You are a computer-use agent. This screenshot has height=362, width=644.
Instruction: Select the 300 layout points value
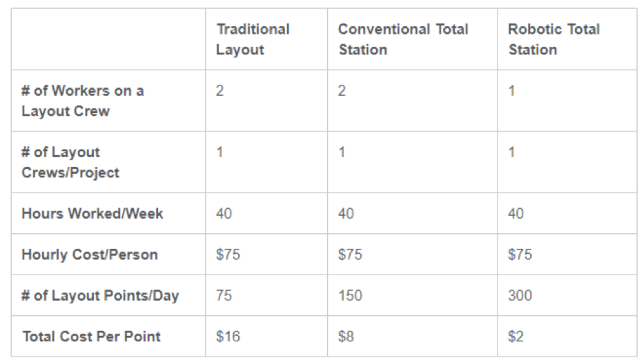(520, 296)
